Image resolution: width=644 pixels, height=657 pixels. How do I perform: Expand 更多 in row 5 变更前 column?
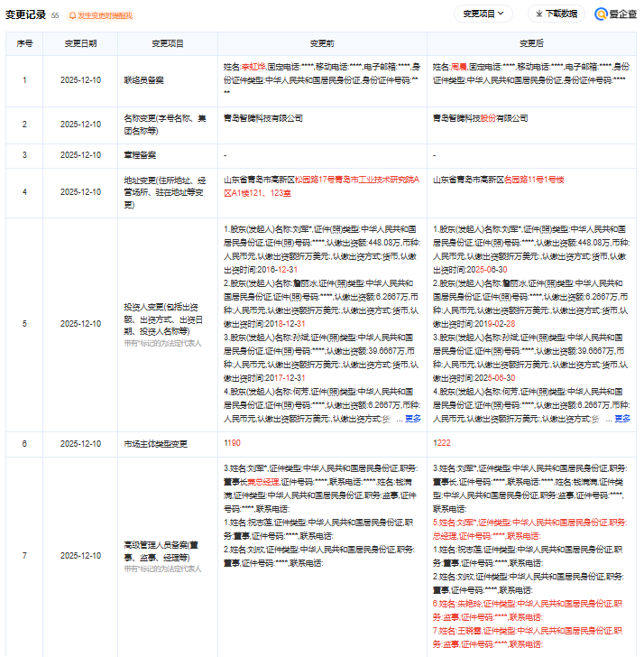coord(412,419)
